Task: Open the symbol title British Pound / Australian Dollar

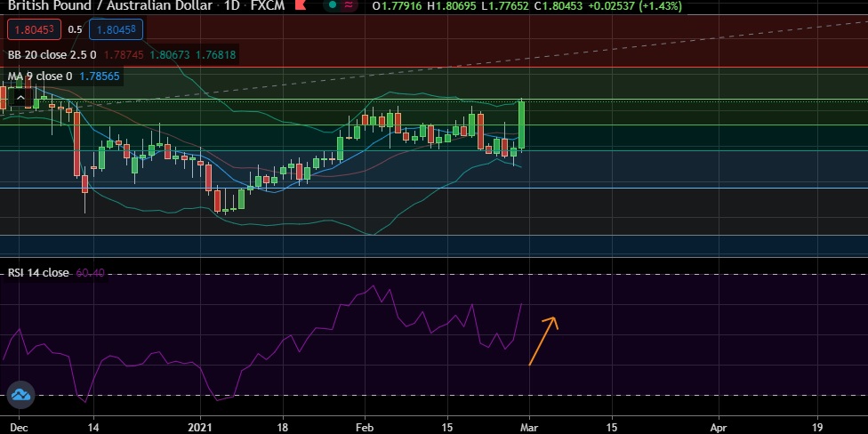Action: 109,6
